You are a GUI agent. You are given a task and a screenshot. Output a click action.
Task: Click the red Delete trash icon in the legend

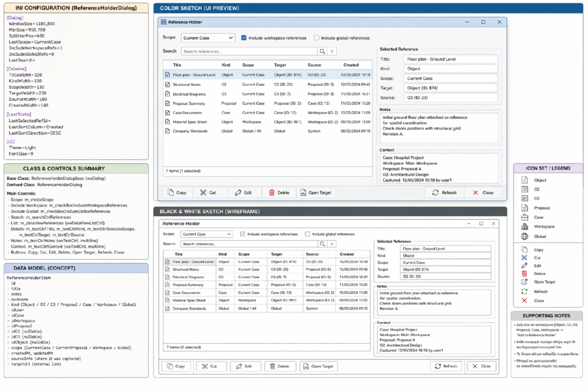pos(524,273)
